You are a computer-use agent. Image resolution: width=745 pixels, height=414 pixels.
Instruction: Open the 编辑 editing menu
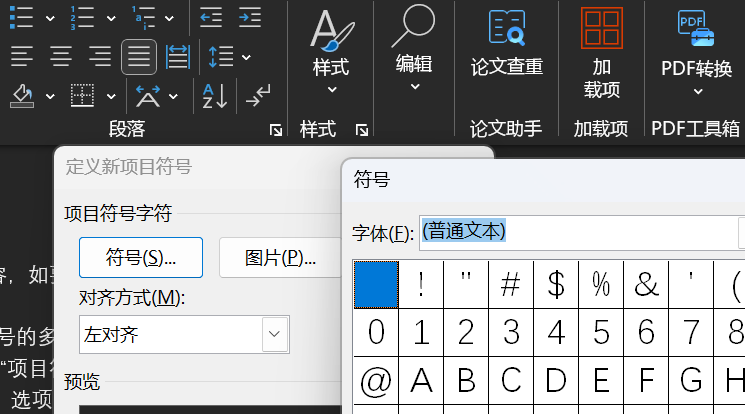click(x=414, y=48)
